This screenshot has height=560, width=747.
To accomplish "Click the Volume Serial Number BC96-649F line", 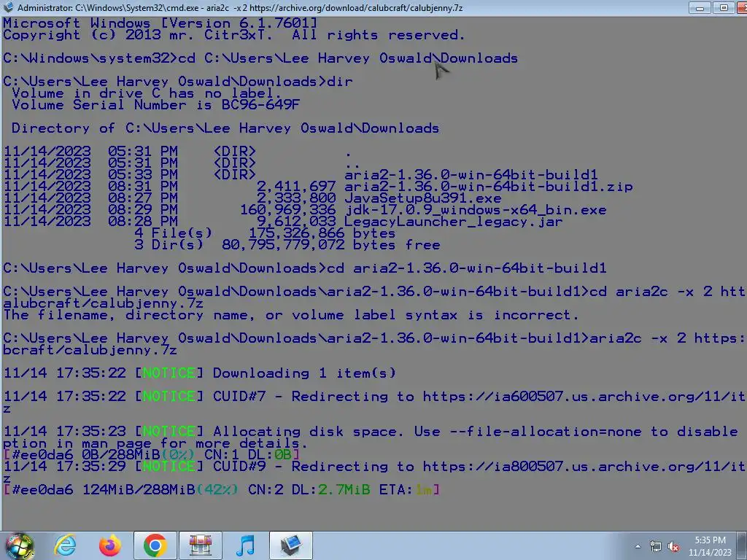I will (156, 105).
